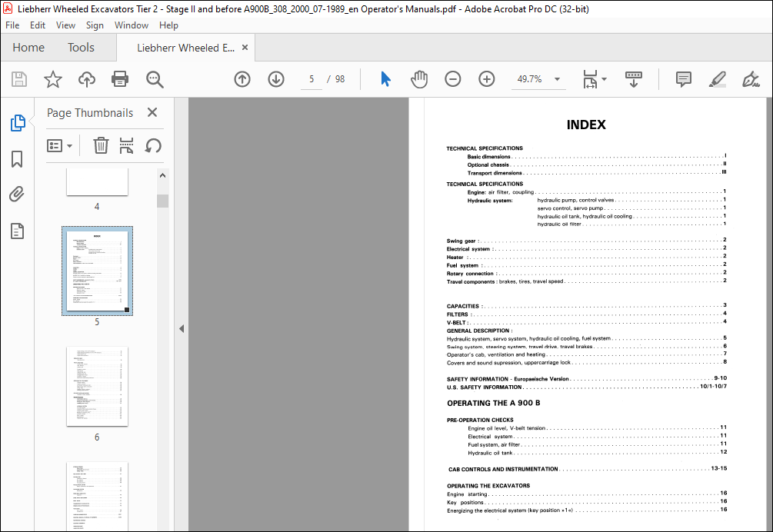
Task: Upload file to cloud icon
Action: pos(87,79)
